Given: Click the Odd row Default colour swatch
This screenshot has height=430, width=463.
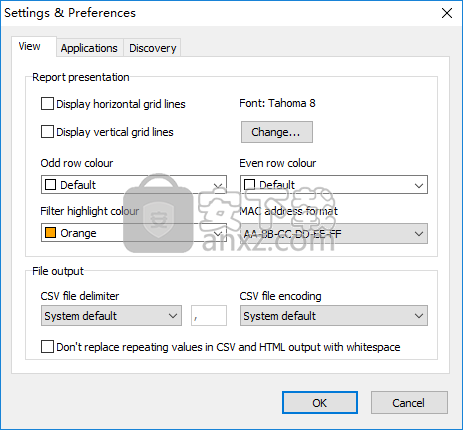Looking at the screenshot, I should [50, 185].
